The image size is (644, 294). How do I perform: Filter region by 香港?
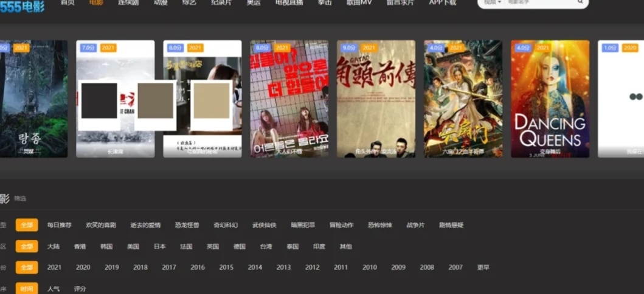[x=80, y=247]
